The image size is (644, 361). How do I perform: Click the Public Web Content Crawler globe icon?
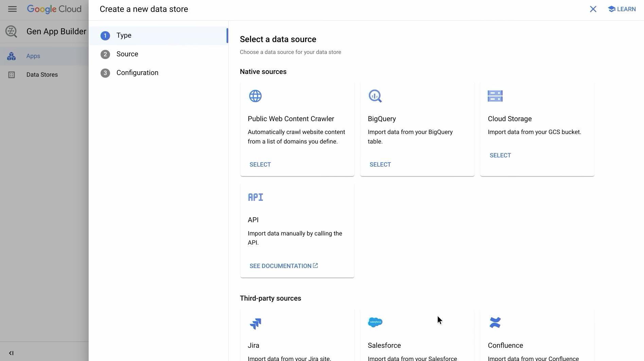(x=255, y=96)
